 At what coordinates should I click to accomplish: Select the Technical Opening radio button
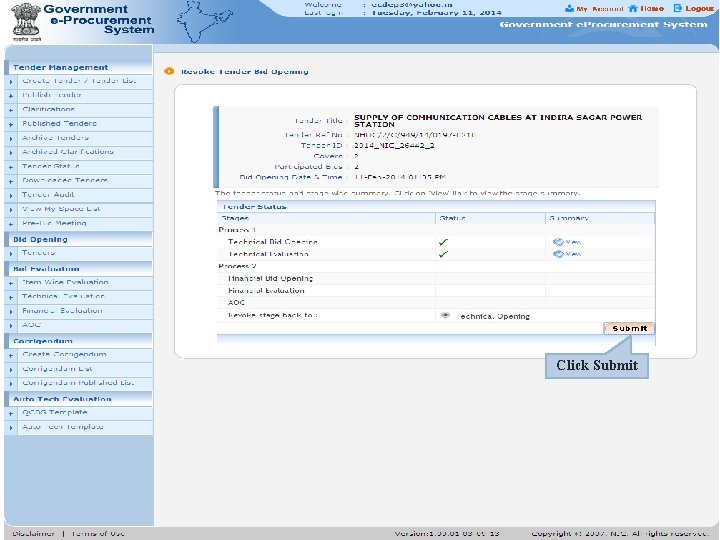(445, 315)
